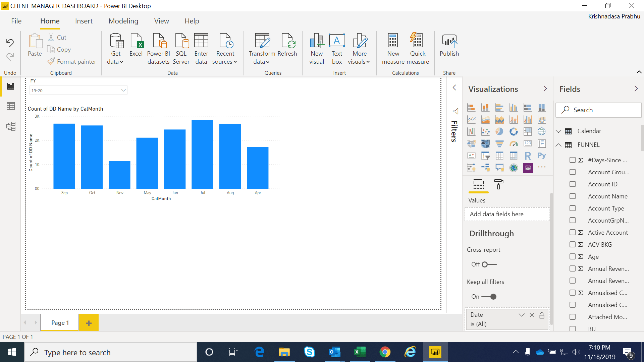Switch to Data view in left sidebar
The image size is (644, 362).
point(11,106)
